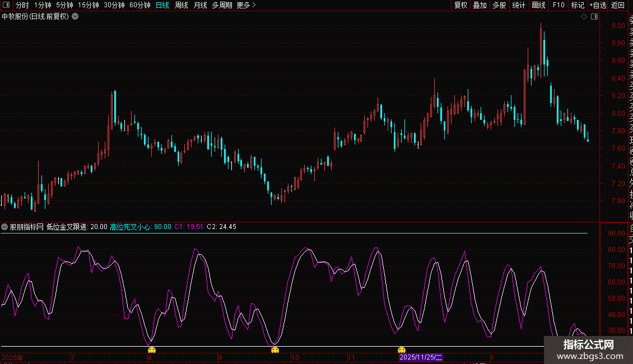633x364 pixels.
Task: Switch to the 周线 weekly tab
Action: pyautogui.click(x=181, y=5)
